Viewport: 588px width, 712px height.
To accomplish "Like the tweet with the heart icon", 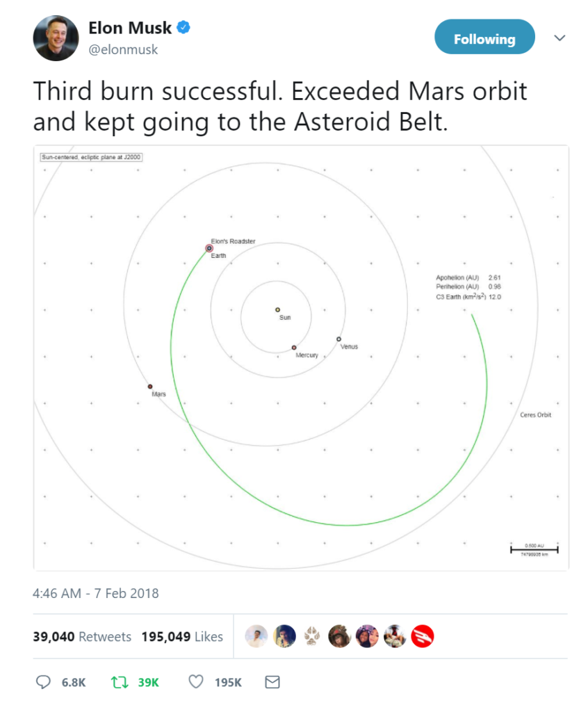I will pyautogui.click(x=196, y=681).
